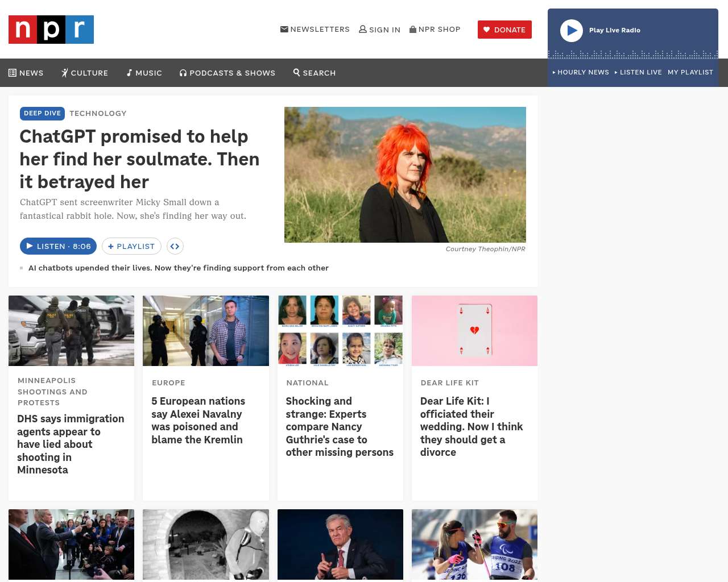This screenshot has width=728, height=582.
Task: Click the Micky Small teaser text
Action: point(133,209)
